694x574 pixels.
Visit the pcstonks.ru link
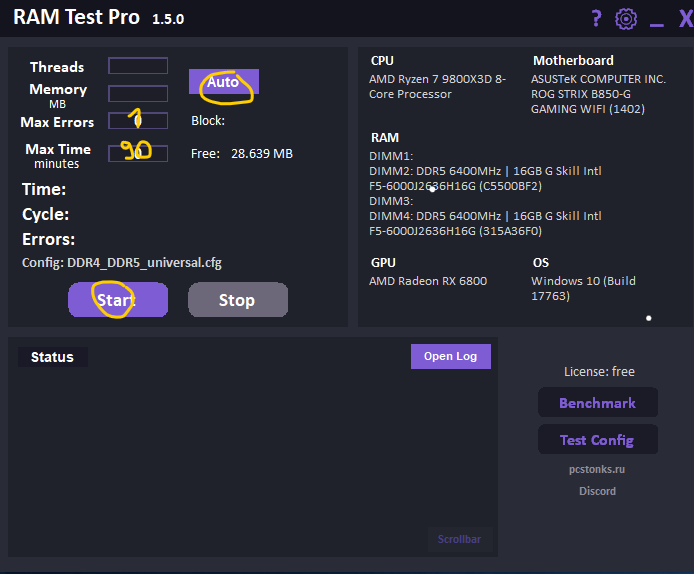[597, 469]
